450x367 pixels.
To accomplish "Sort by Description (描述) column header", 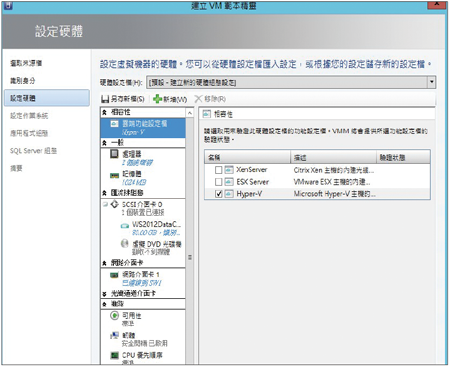I will point(334,157).
